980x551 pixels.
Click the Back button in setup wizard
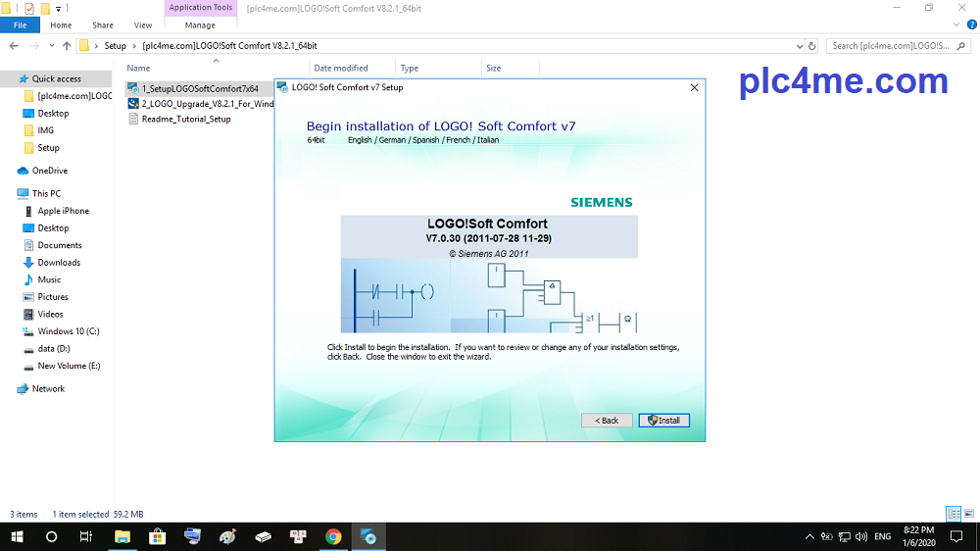coord(606,421)
